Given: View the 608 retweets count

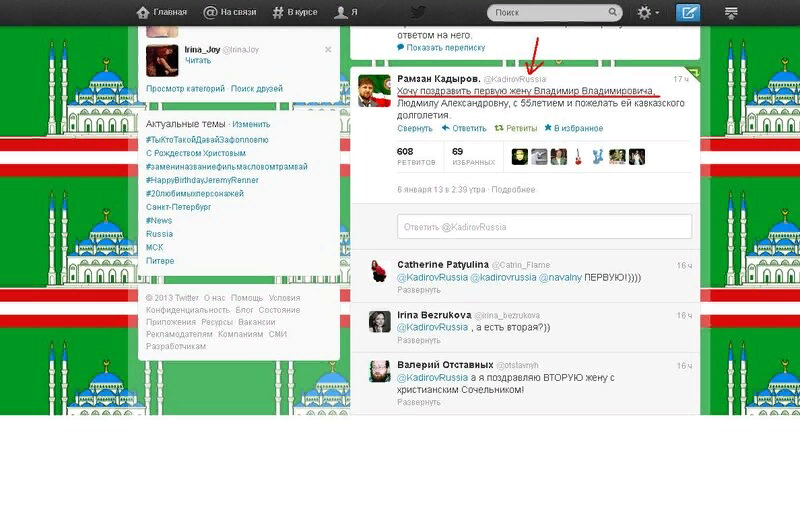Looking at the screenshot, I should (416, 156).
